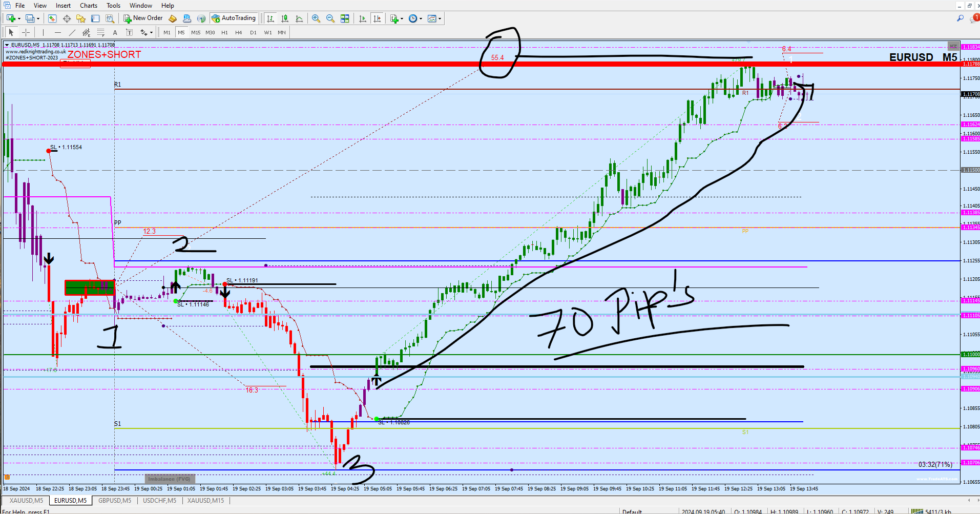Select the crosshair tool
The image size is (980, 514).
click(x=26, y=32)
